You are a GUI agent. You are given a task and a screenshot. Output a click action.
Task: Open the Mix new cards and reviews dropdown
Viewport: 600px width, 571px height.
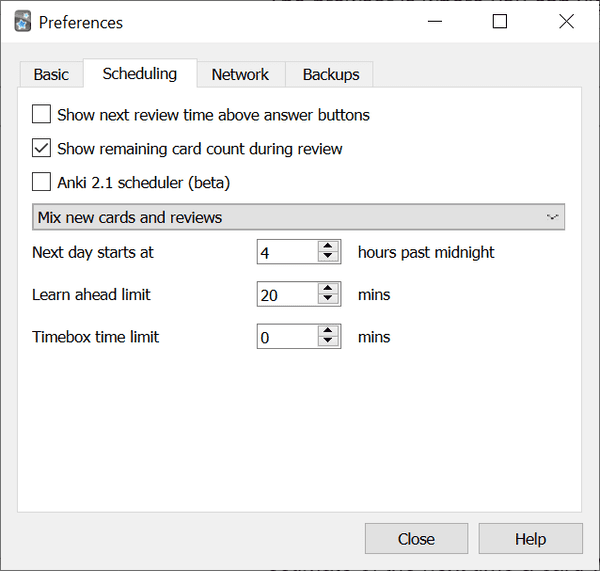pyautogui.click(x=298, y=217)
